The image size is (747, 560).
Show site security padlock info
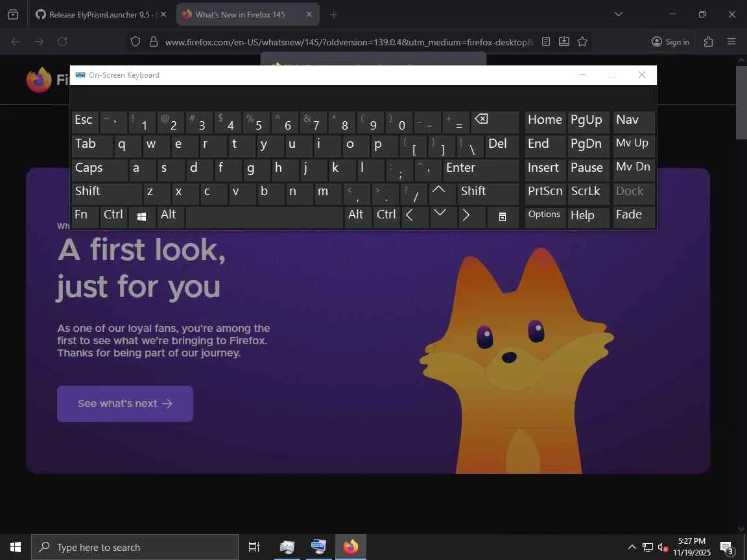pyautogui.click(x=154, y=42)
